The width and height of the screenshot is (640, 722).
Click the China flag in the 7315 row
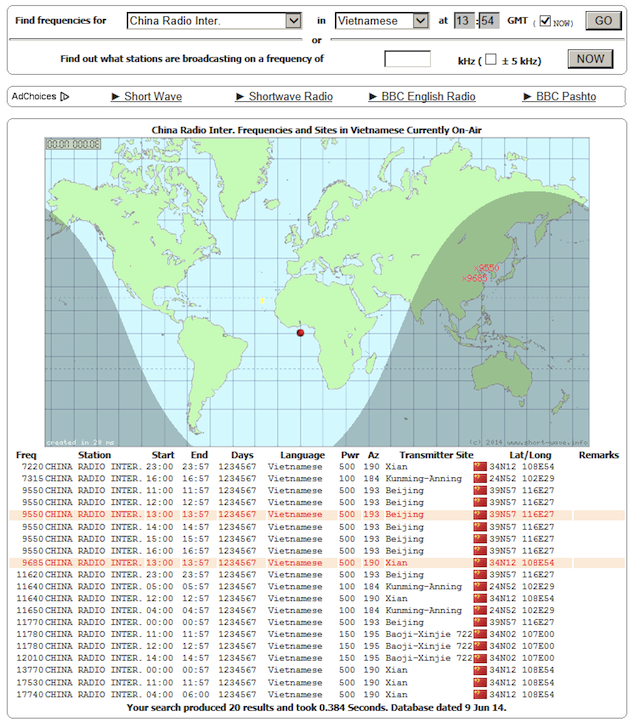click(480, 478)
